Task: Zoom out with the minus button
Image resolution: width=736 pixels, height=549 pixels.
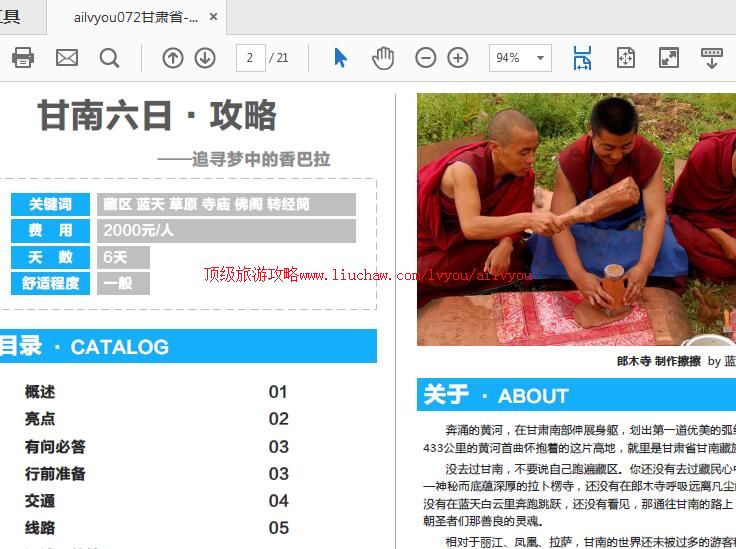Action: [x=426, y=58]
